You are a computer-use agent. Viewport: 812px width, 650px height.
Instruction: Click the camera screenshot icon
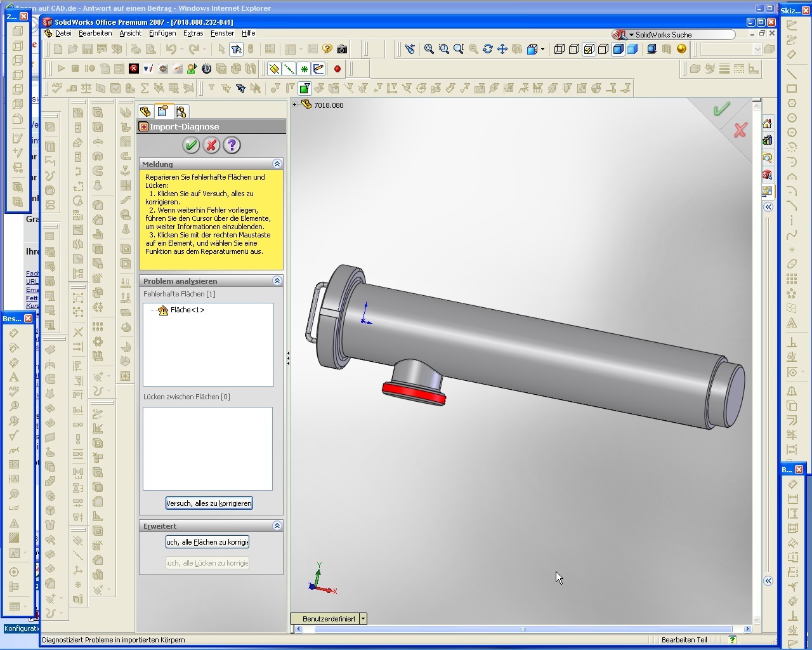click(342, 49)
